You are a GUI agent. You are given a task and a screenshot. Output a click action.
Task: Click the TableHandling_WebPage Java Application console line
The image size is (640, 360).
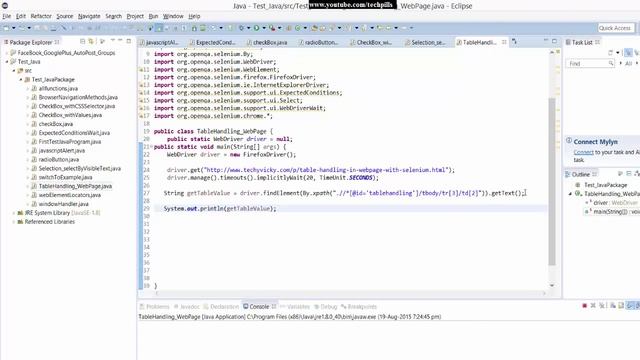click(290, 317)
